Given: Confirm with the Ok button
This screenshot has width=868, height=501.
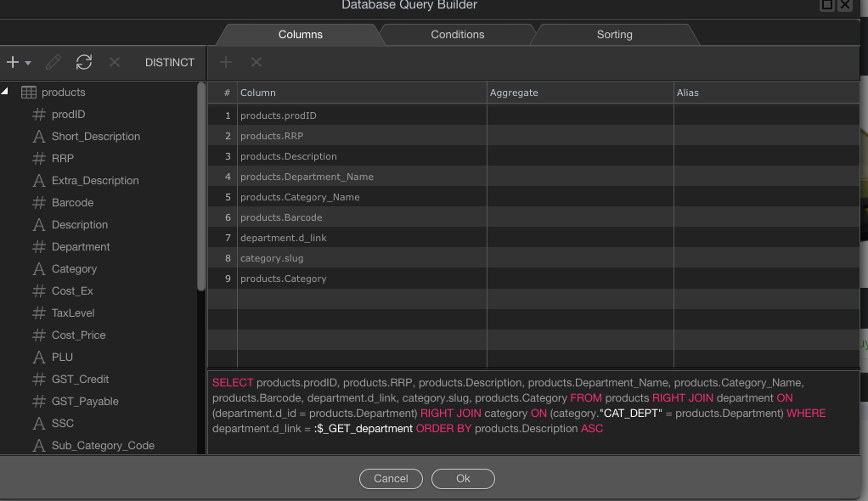Looking at the screenshot, I should tap(463, 479).
